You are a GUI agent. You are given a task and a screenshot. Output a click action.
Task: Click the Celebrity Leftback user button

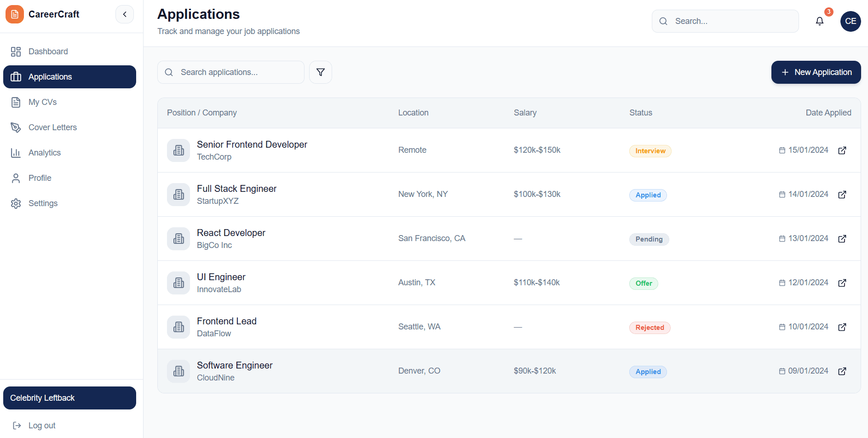[69, 398]
